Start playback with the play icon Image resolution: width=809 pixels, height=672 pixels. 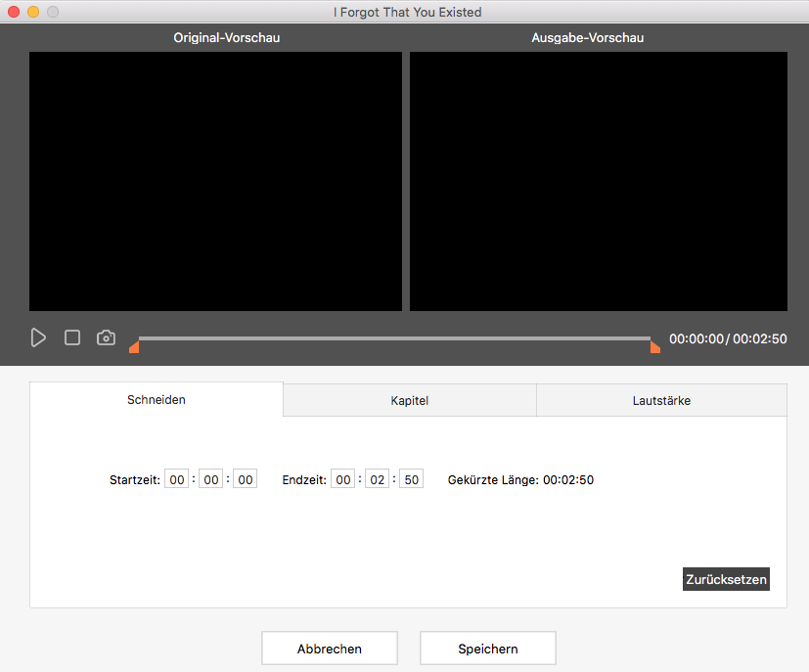(38, 337)
